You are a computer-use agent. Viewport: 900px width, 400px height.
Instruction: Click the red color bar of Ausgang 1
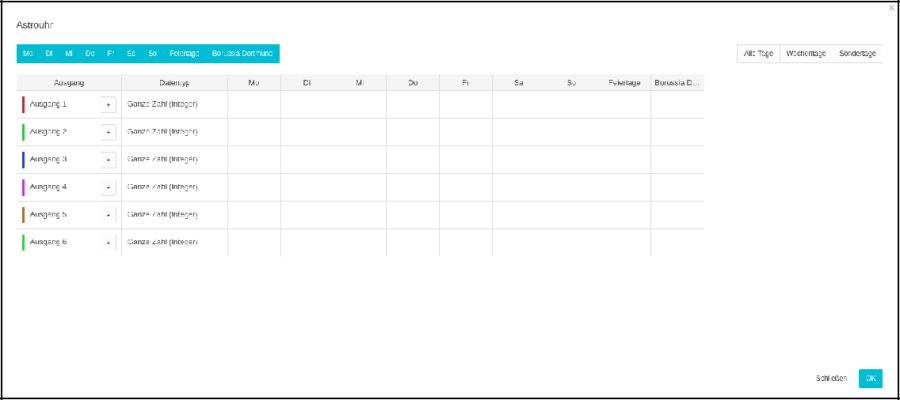pos(23,104)
